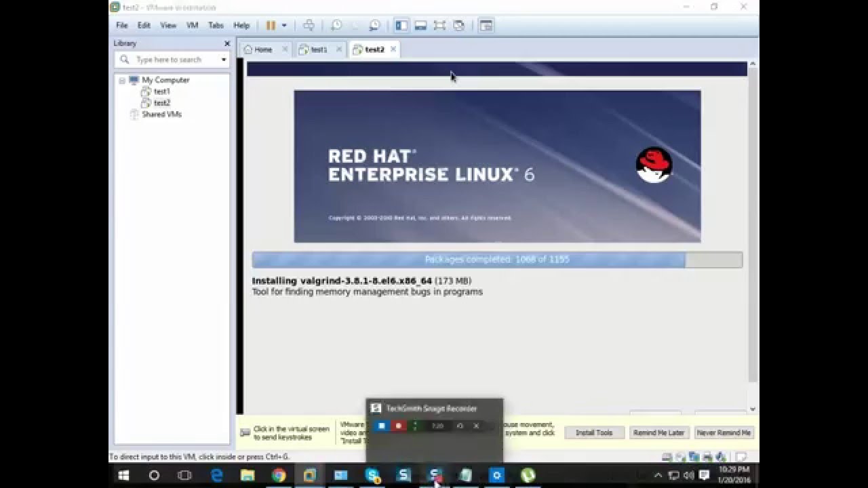The image size is (868, 488).
Task: Click the sound card status icon
Action: (720, 457)
